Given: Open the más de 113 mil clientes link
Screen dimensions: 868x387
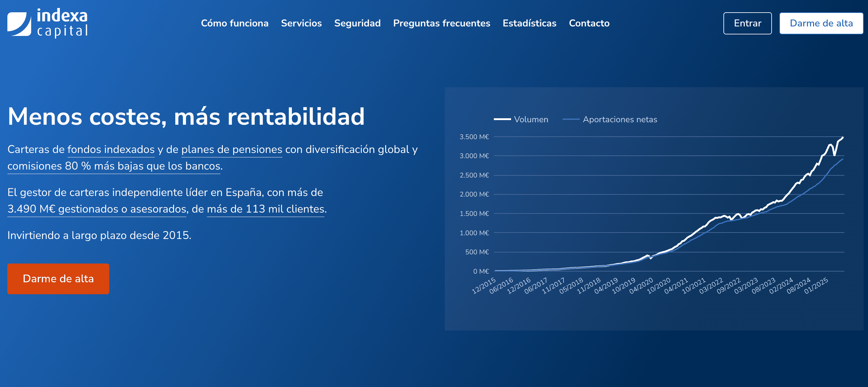Looking at the screenshot, I should click(265, 209).
